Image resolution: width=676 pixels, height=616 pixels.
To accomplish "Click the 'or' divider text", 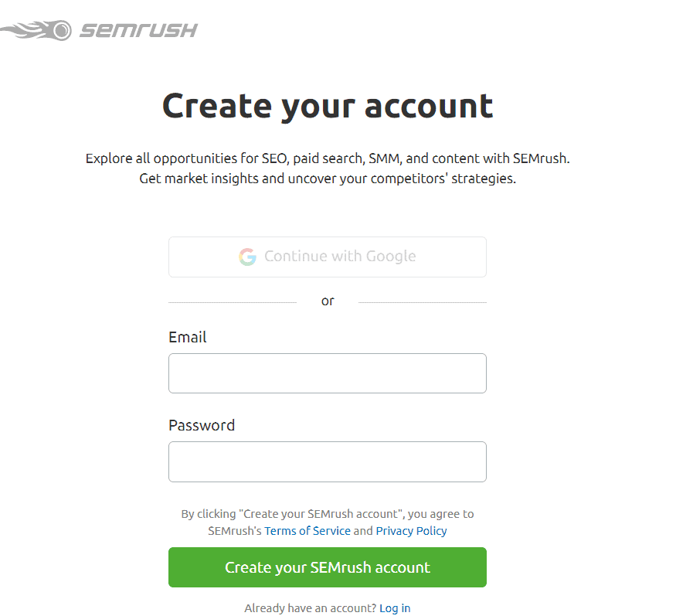I will pyautogui.click(x=327, y=301).
